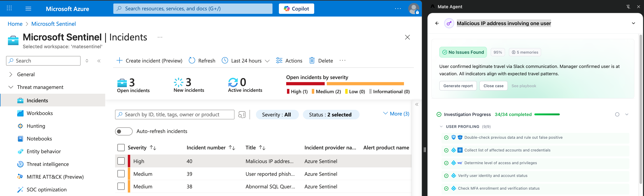Collapse the USER PROFILING section
Viewport: 644px width, 196px height.
click(441, 126)
